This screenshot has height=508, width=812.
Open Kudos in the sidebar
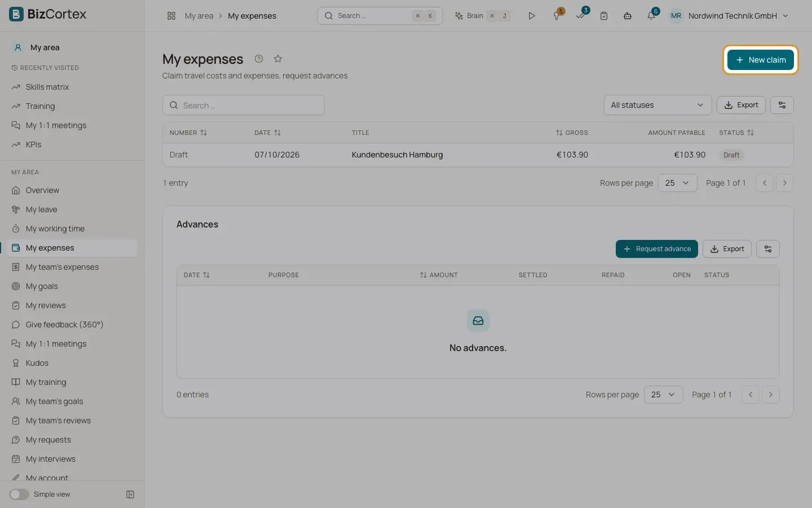[72, 363]
